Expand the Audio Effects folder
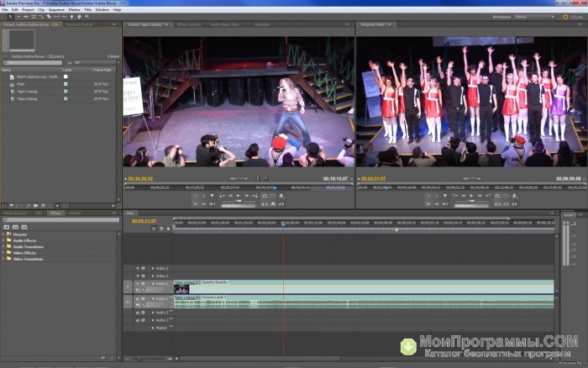This screenshot has height=368, width=588. tap(3, 240)
